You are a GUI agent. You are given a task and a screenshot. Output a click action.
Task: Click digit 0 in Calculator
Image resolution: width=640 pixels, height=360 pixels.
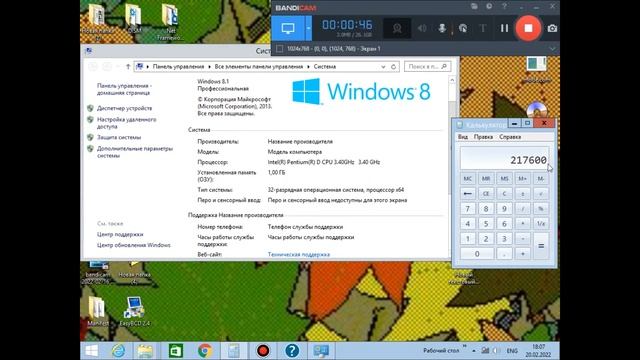477,254
